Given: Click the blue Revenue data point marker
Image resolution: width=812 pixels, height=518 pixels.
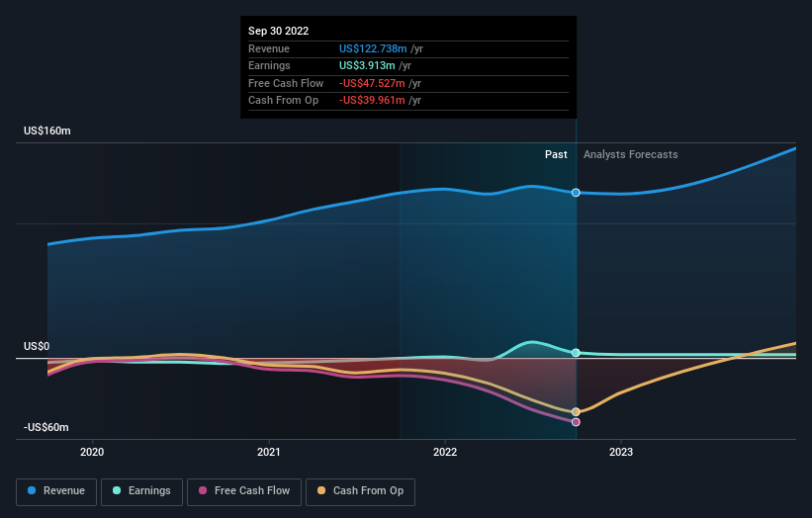Looking at the screenshot, I should [x=576, y=193].
